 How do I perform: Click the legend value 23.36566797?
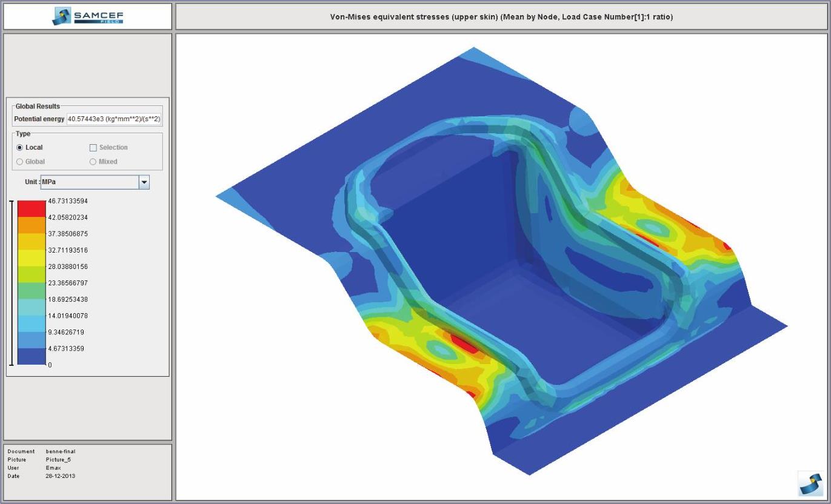click(68, 283)
